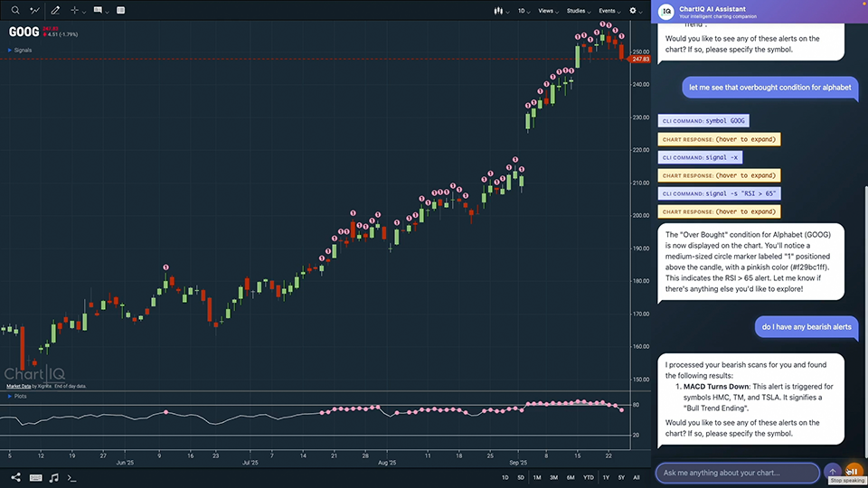Toggle the info tooltip callout tool
Screen dimensions: 868x488
pyautogui.click(x=99, y=11)
